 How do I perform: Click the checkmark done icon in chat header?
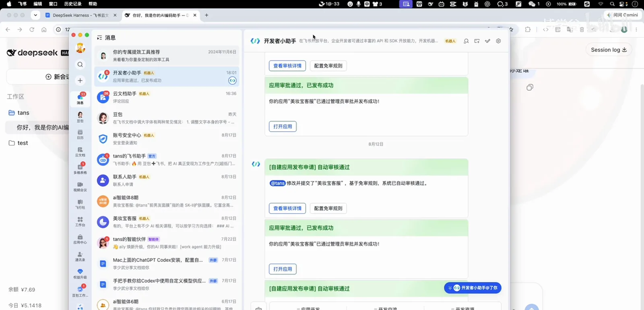tap(488, 41)
